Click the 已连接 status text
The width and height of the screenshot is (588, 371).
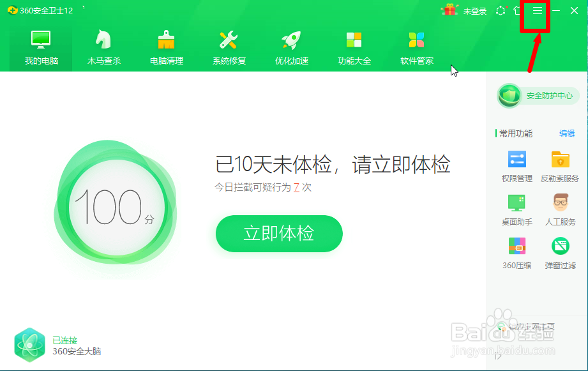point(65,340)
